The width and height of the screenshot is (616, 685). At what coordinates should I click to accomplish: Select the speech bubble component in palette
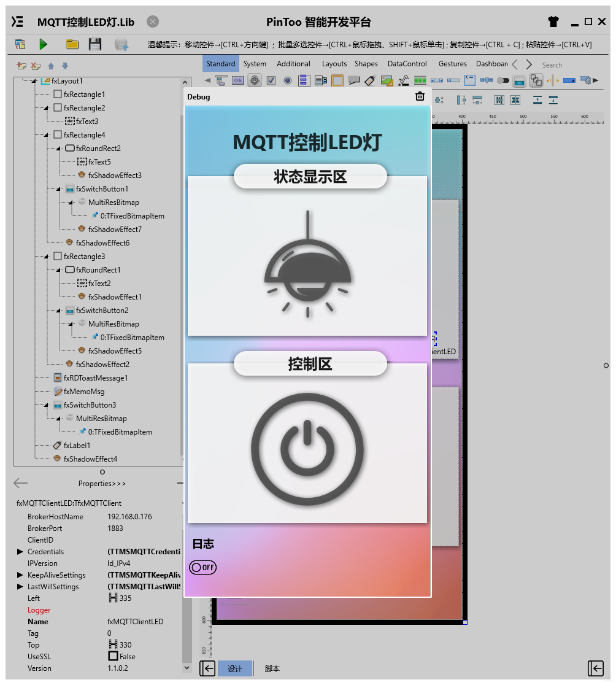pos(353,80)
